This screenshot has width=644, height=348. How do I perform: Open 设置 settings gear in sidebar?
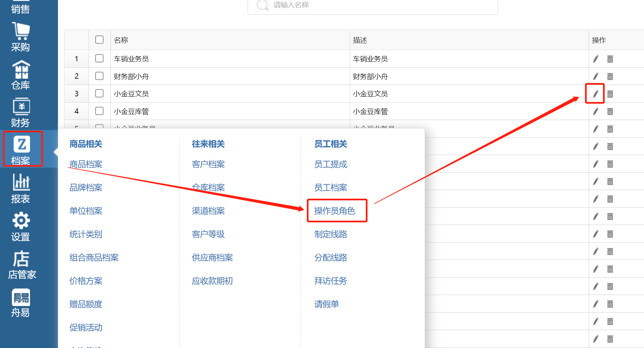[21, 227]
